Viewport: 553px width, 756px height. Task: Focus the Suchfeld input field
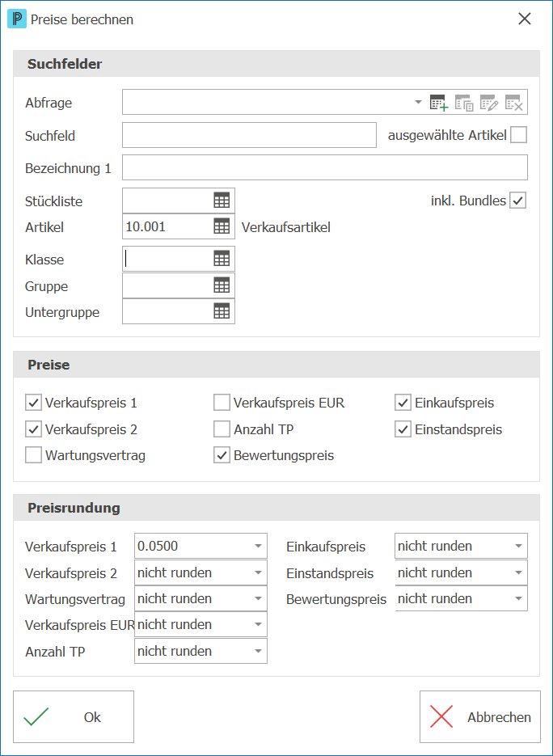click(x=249, y=135)
